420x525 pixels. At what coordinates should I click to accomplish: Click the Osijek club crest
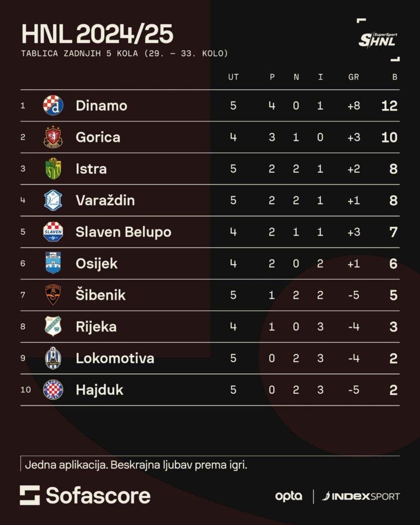(x=53, y=263)
